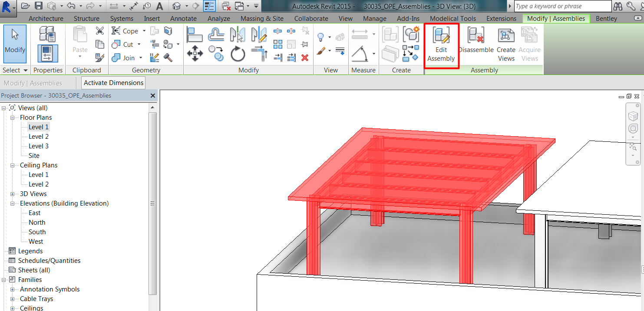This screenshot has height=311, width=644.
Task: Customize Quick Access Toolbar dropdown
Action: 256,6
